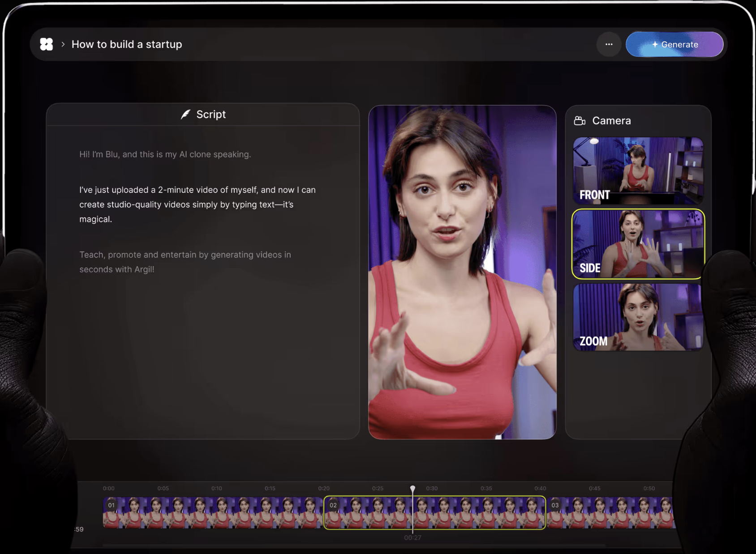Click the first script line about Blu
Screen dimensions: 756x554
165,154
